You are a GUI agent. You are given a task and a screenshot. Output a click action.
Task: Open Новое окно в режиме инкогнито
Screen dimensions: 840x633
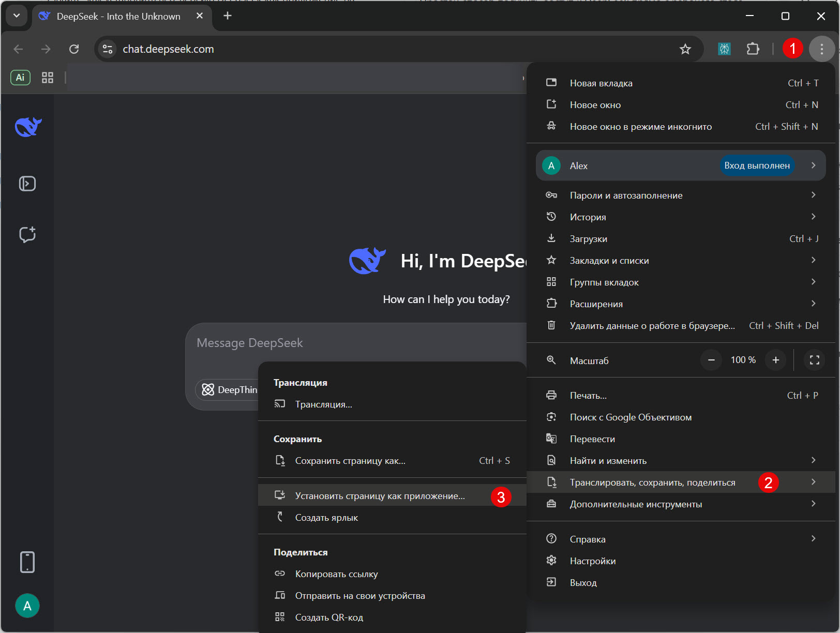tap(681, 127)
